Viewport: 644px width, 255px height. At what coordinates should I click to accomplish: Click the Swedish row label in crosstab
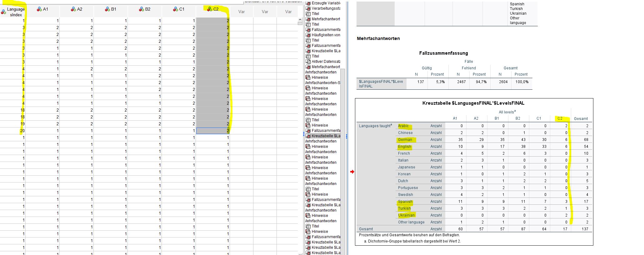[x=406, y=195]
